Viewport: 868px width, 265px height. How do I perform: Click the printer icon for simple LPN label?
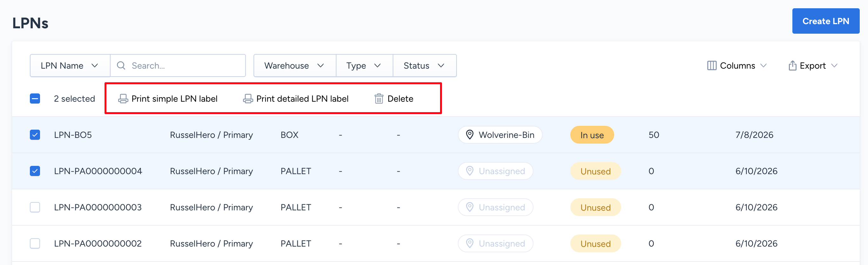pos(123,99)
